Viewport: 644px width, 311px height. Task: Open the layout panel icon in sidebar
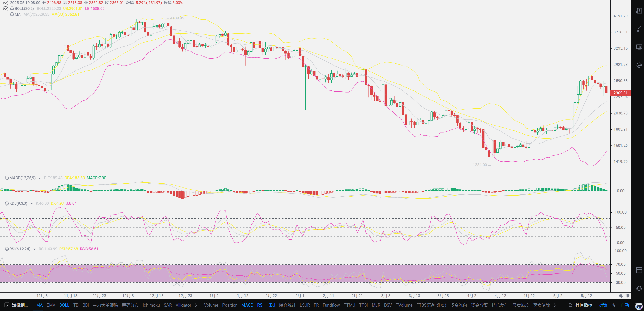point(639,270)
